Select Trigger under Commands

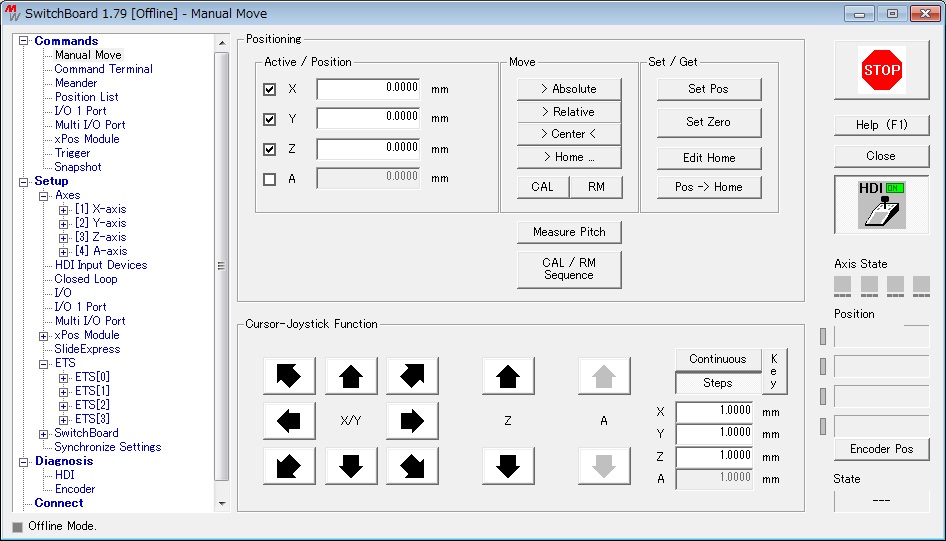(72, 153)
